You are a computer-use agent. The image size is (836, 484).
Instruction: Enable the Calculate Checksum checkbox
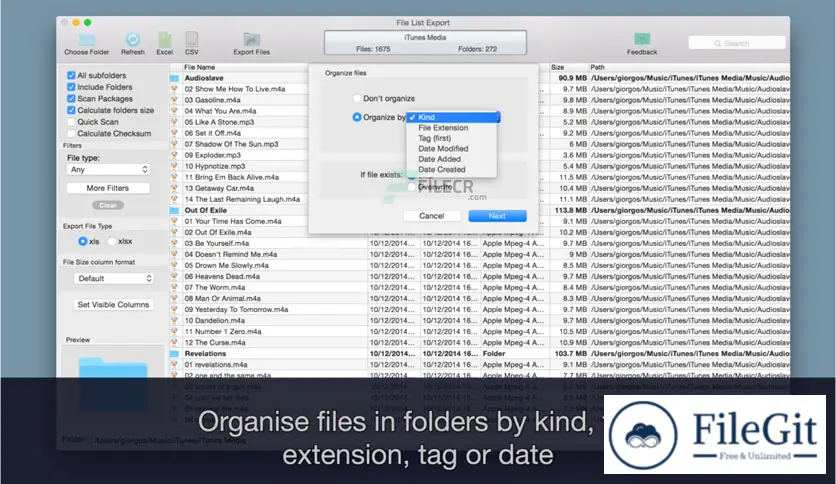point(71,133)
